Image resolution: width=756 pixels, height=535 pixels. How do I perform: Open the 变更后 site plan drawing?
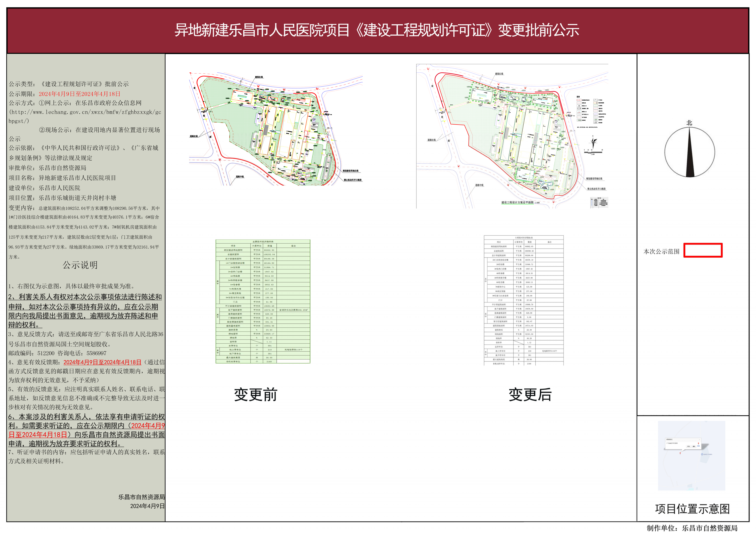(512, 136)
